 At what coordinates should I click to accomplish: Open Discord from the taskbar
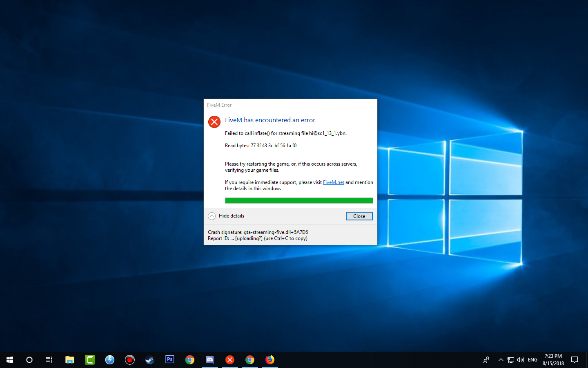pos(209,360)
